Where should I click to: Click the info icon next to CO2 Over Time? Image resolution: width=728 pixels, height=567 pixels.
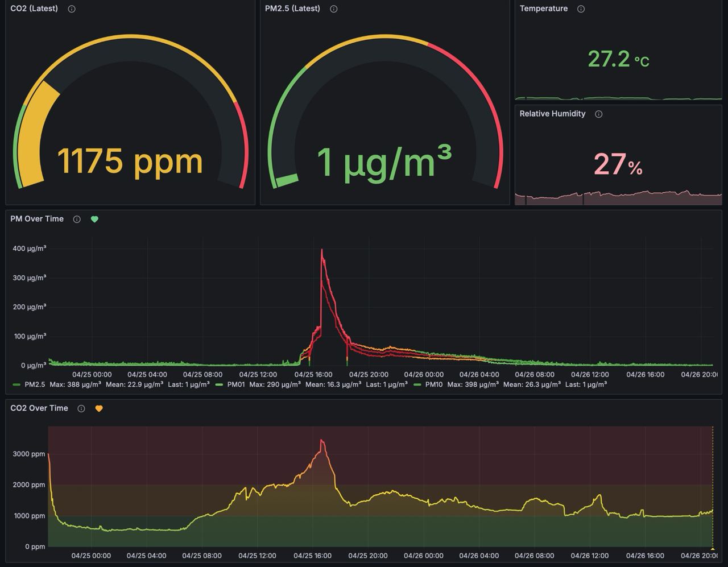pos(81,409)
